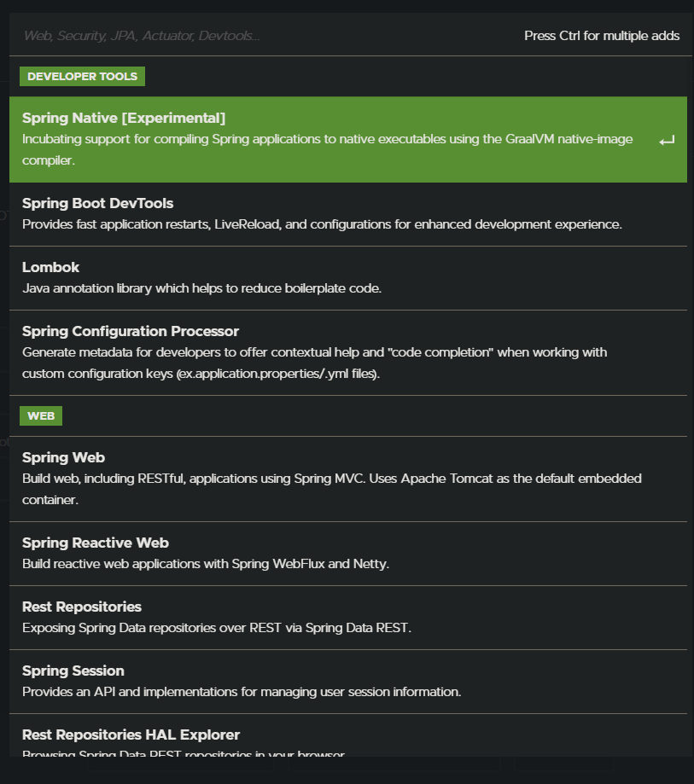Add Rest Repositories HAL Explorer
Image resolution: width=694 pixels, height=784 pixels.
point(131,735)
